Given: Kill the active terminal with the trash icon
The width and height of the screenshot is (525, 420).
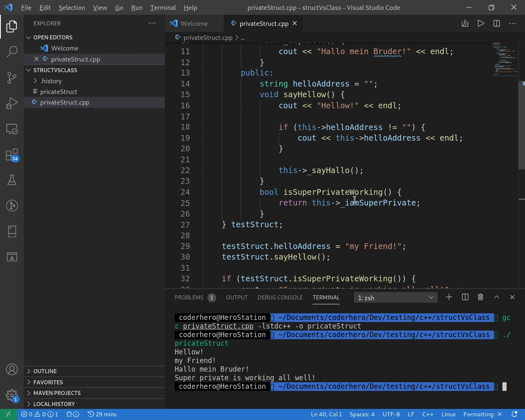Looking at the screenshot, I should [480, 297].
